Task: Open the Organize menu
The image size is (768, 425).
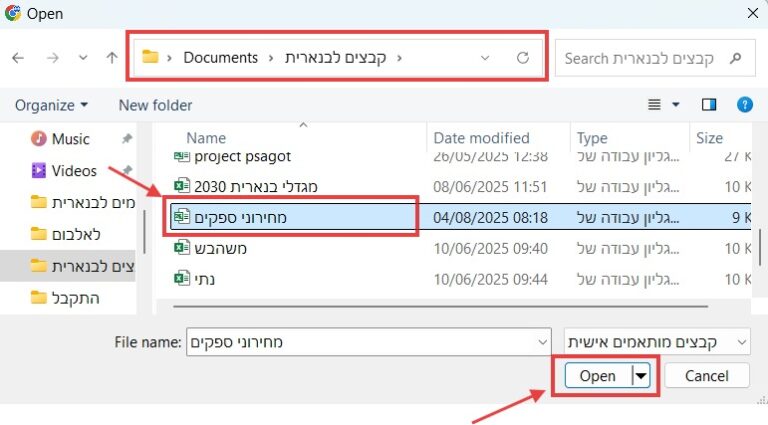Action: (x=51, y=105)
